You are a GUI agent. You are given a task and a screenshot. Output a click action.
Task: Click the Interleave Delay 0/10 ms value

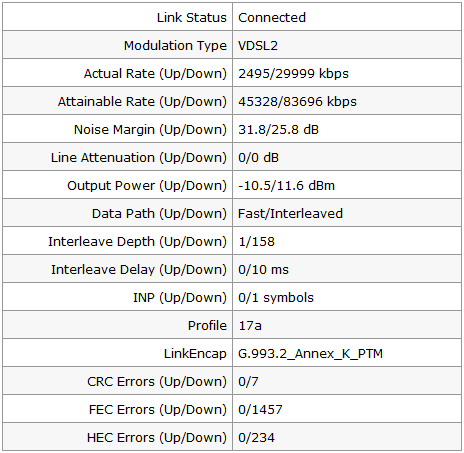coord(263,270)
